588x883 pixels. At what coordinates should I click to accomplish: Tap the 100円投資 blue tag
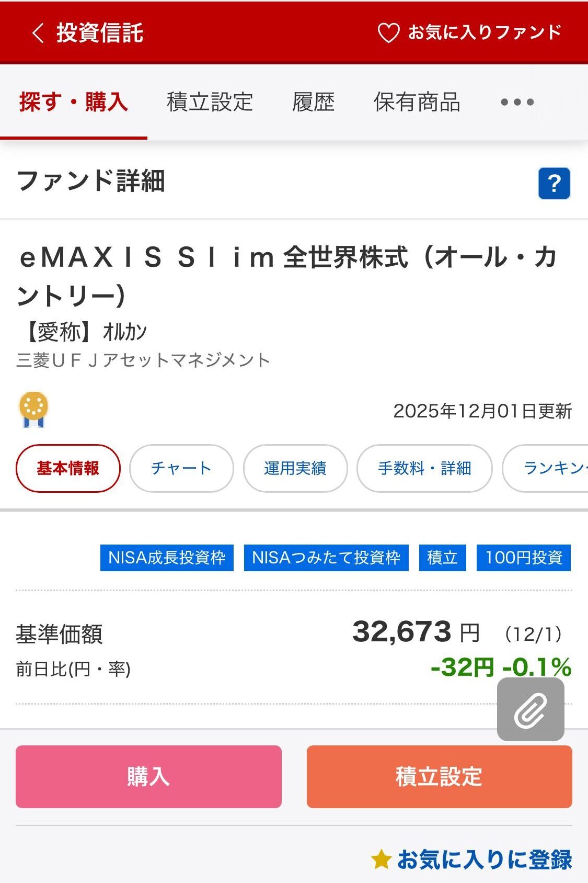click(523, 558)
